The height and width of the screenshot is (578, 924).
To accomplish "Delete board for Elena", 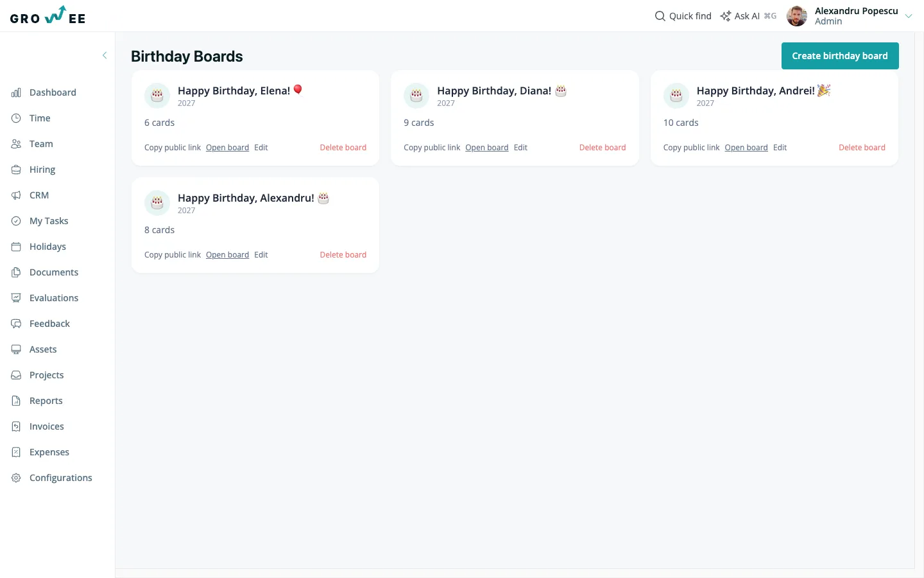I will pyautogui.click(x=343, y=148).
